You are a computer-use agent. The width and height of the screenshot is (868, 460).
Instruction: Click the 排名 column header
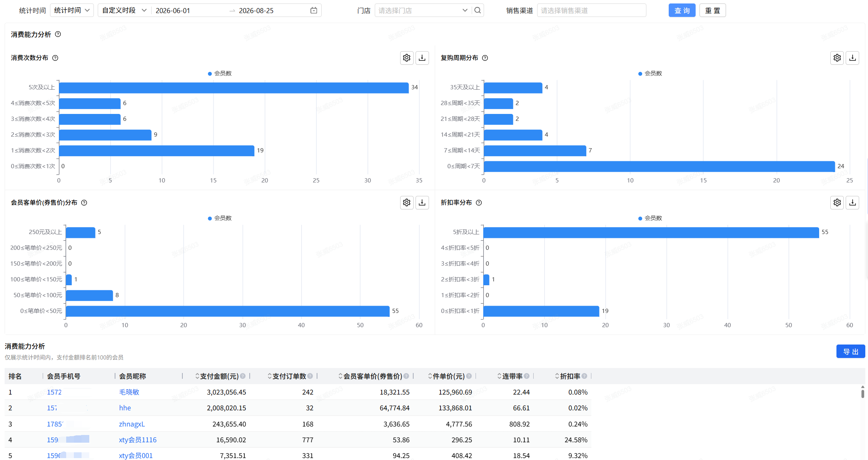click(15, 376)
